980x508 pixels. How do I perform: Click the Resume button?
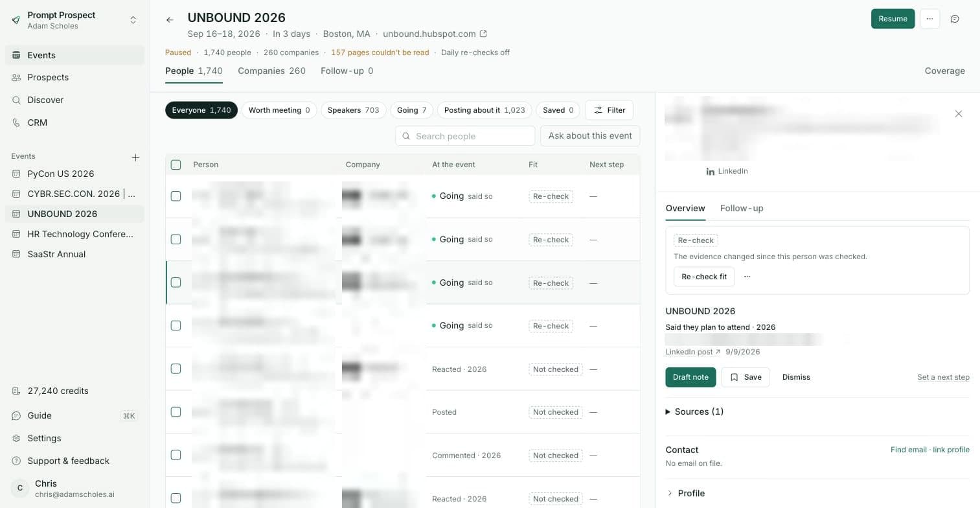893,19
